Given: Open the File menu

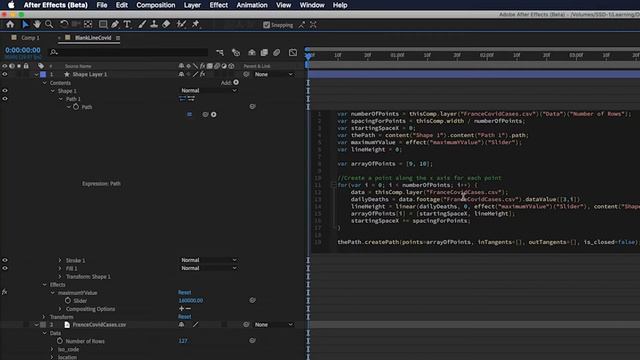Looking at the screenshot, I should [x=102, y=5].
